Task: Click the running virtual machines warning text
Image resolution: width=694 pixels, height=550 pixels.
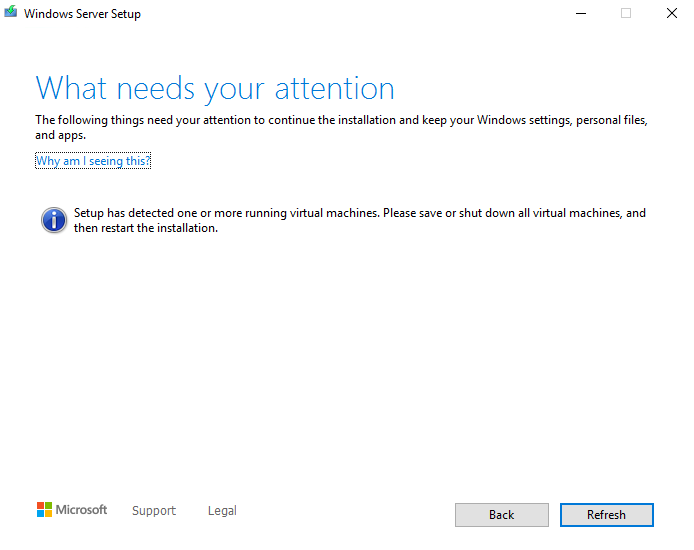Action: [360, 220]
